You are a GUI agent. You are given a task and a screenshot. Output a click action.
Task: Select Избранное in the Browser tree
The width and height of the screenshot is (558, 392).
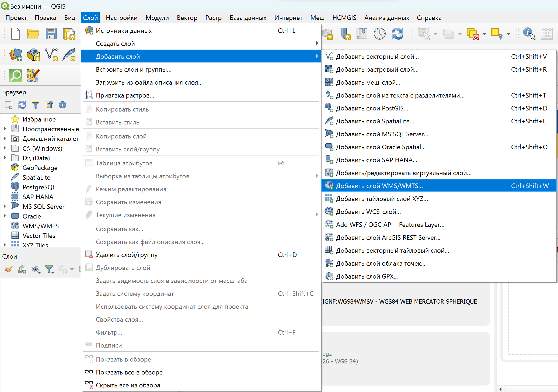pos(39,119)
